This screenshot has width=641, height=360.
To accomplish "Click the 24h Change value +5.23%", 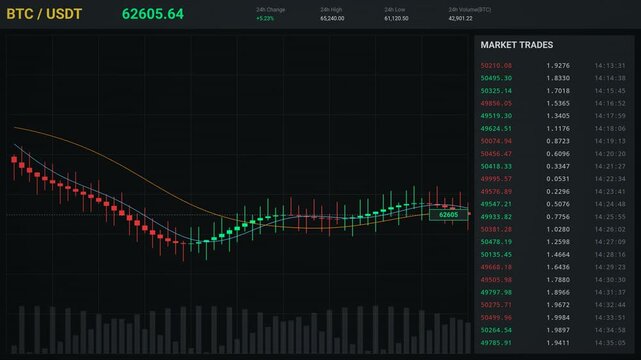I will tap(265, 18).
